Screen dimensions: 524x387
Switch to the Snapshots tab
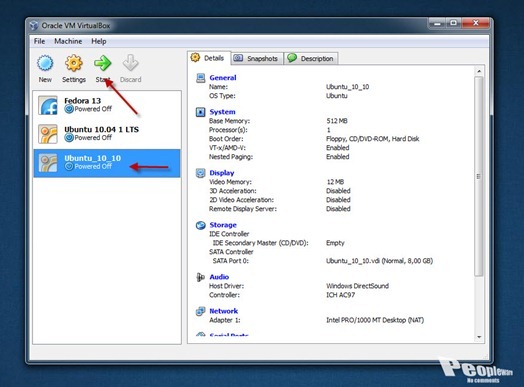pyautogui.click(x=257, y=58)
